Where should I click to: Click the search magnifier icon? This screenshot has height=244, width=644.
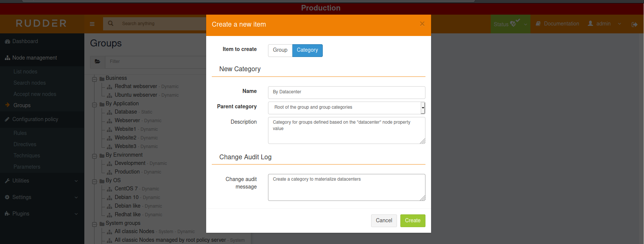click(111, 24)
